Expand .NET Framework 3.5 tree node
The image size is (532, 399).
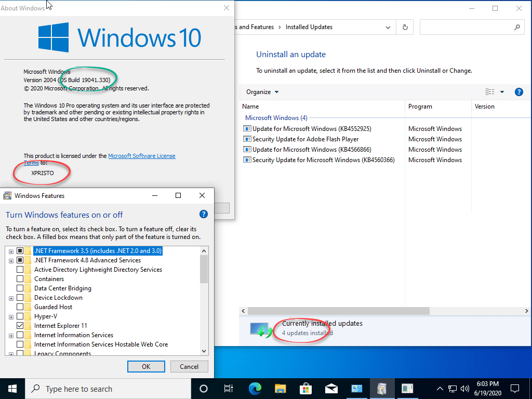pyautogui.click(x=11, y=251)
